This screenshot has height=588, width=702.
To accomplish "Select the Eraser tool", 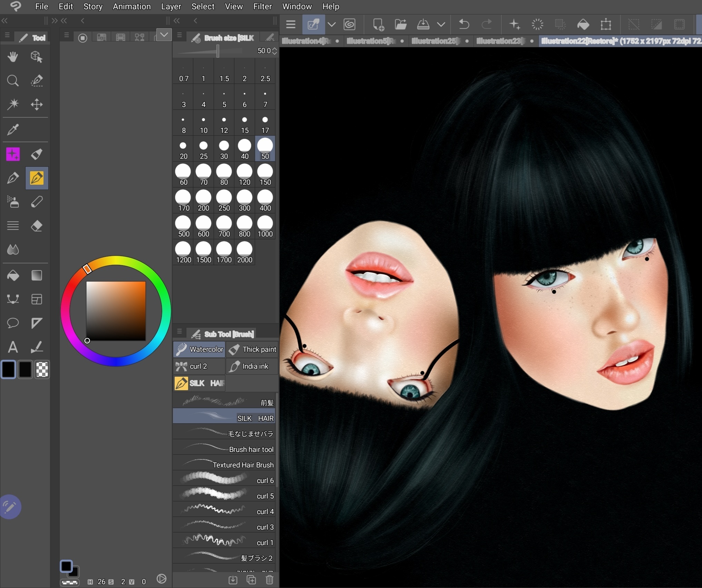I will click(37, 226).
